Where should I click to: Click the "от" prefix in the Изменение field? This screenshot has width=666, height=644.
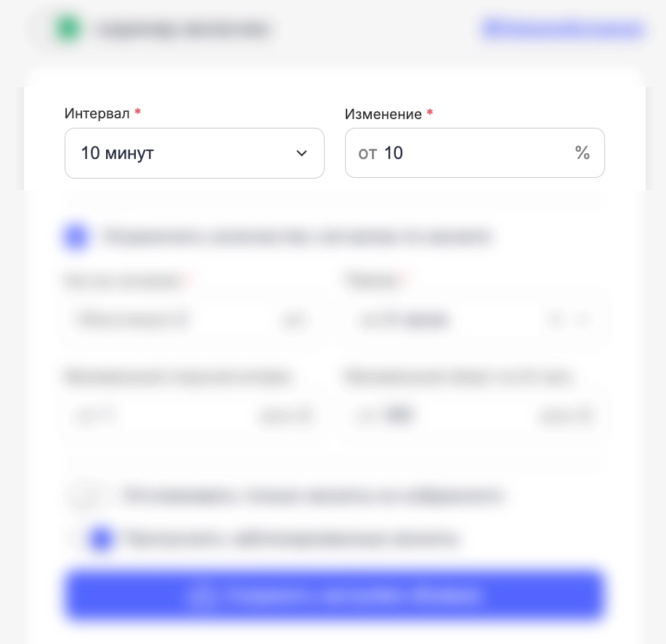(367, 153)
